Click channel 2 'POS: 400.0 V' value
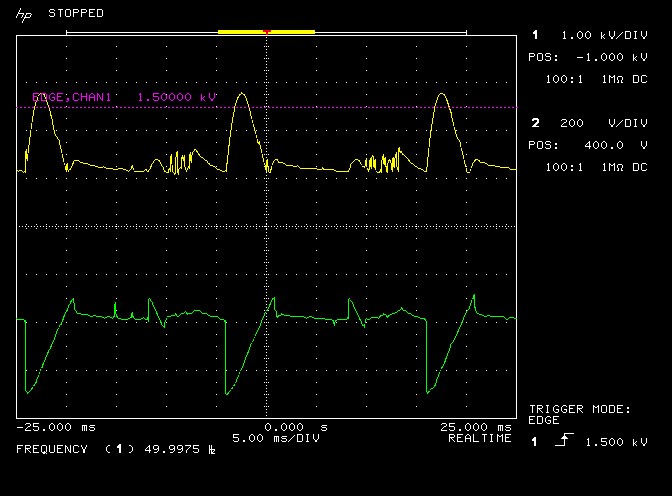The height and width of the screenshot is (496, 672). 588,145
